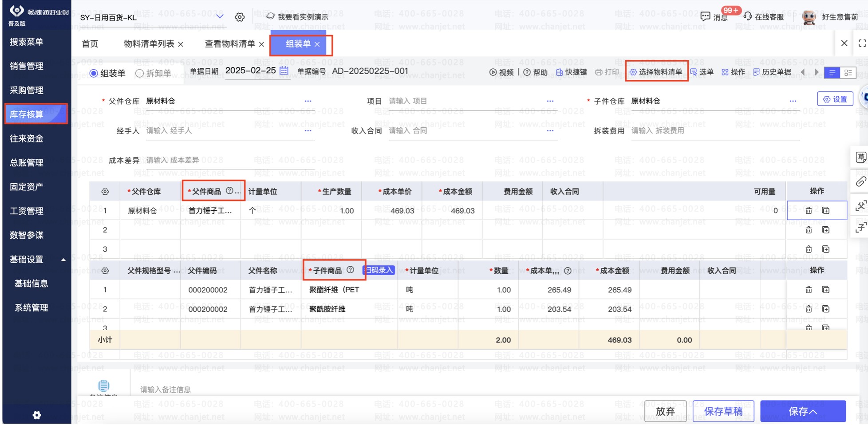Viewport: 868px width, 425px height.
Task: Click the 视频 play icon button
Action: pos(501,72)
